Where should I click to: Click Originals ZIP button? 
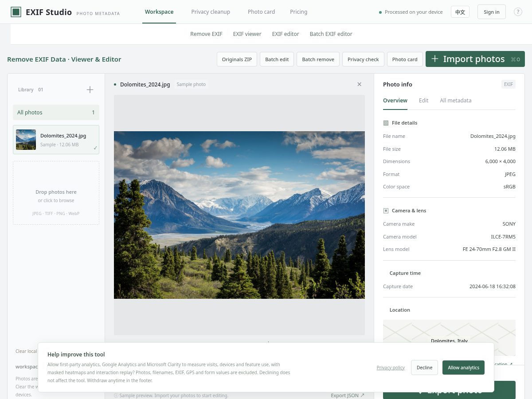237,59
